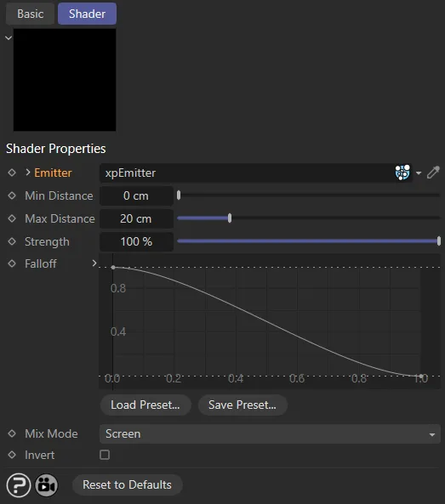This screenshot has height=504, width=445.
Task: Activate the Emitter eyedropper picker
Action: coord(433,173)
